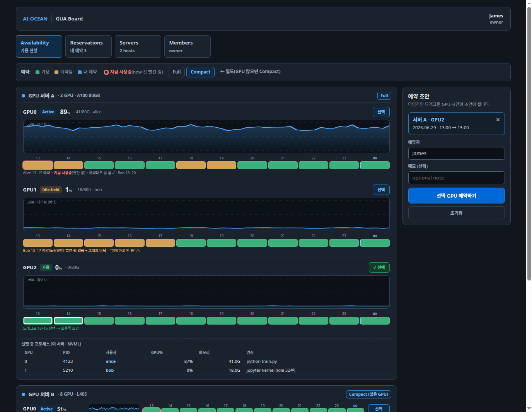
Task: Select the 00:00 slot on server A GPU0
Action: click(375, 165)
